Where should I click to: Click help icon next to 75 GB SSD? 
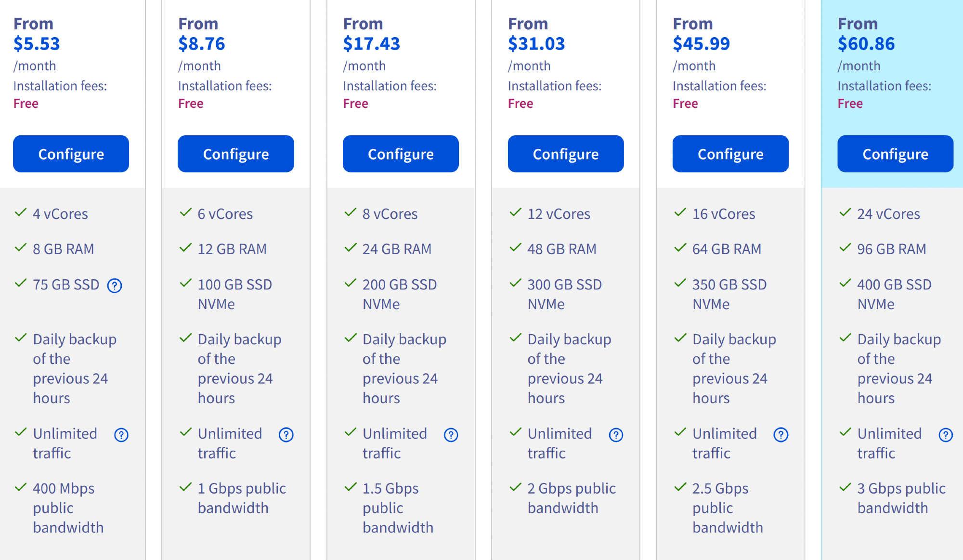[x=115, y=286]
